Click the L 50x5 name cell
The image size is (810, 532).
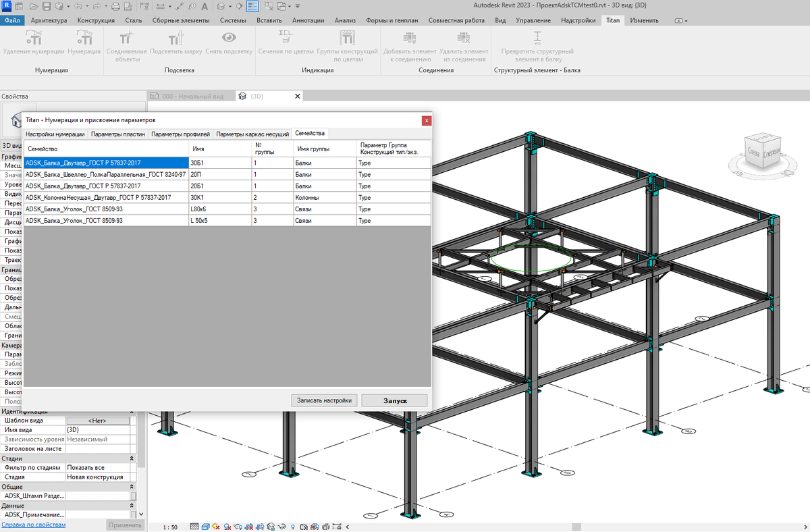[x=221, y=220]
